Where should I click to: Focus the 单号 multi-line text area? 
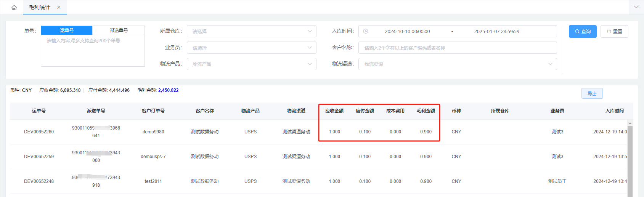click(x=93, y=51)
